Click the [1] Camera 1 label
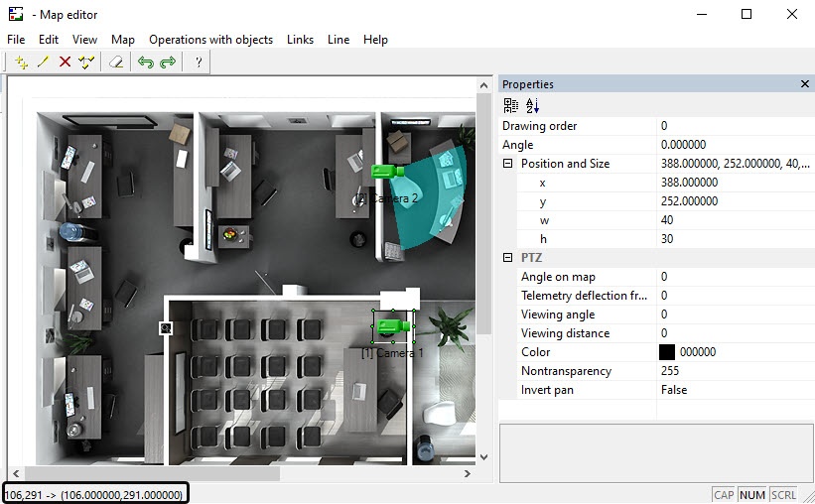This screenshot has width=815, height=504. (x=392, y=353)
